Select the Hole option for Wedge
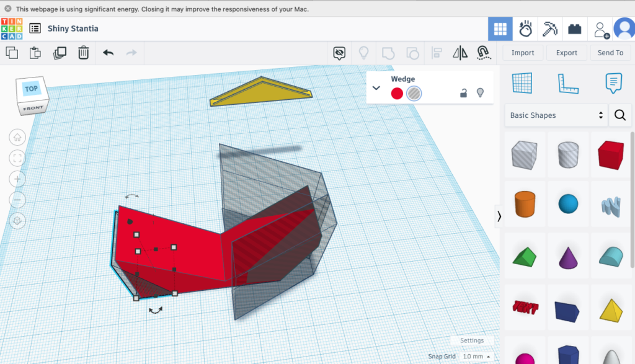Screen dimensions: 635x364 [414, 94]
